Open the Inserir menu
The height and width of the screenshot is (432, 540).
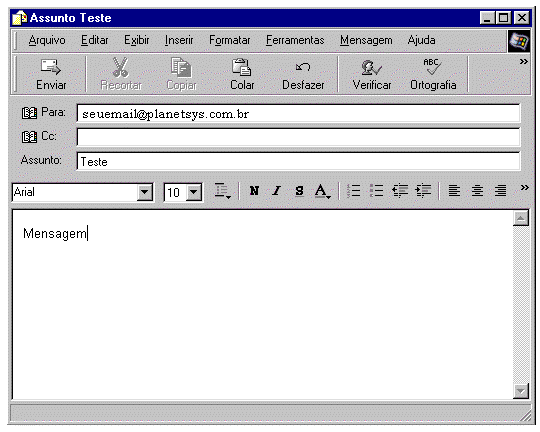pos(179,40)
